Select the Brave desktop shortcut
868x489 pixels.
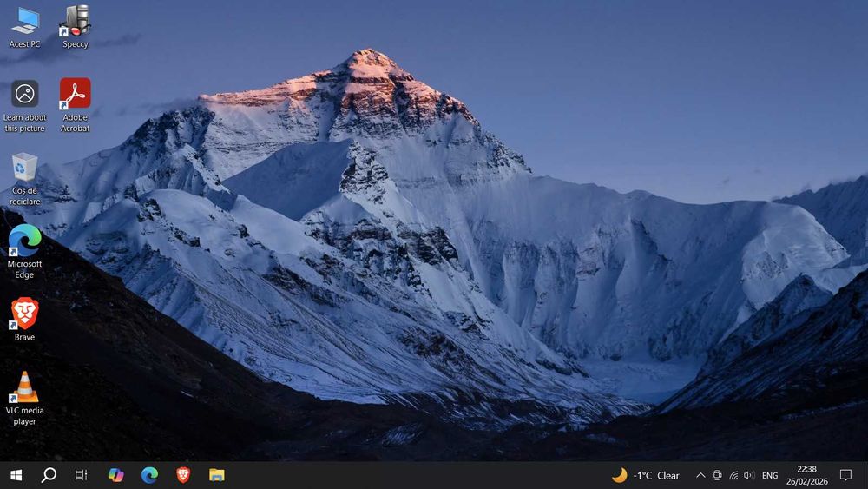click(24, 320)
